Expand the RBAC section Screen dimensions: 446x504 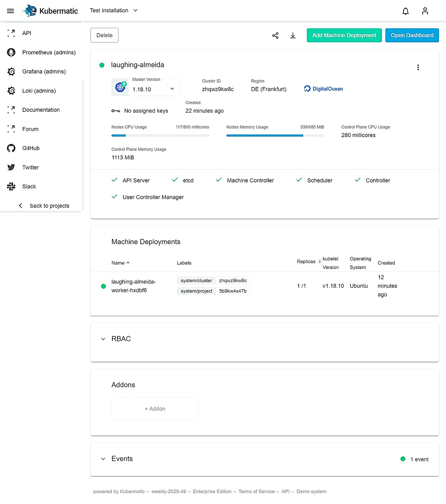[103, 339]
